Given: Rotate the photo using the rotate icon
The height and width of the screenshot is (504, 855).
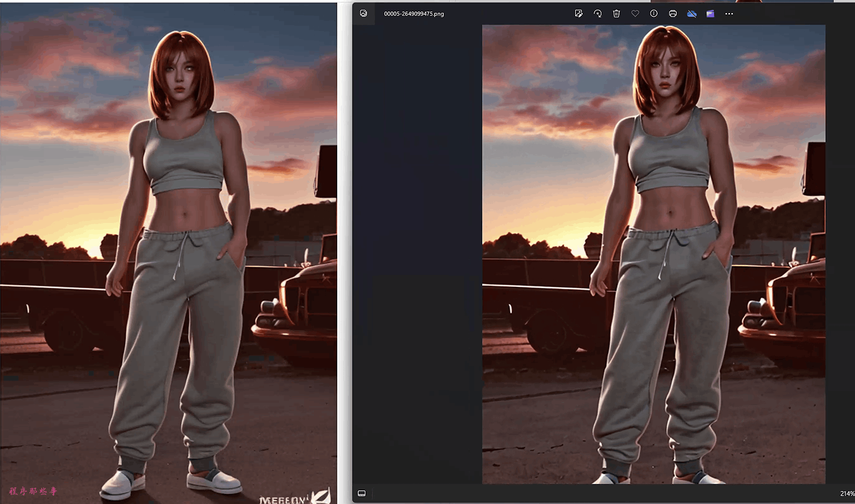Looking at the screenshot, I should (597, 14).
